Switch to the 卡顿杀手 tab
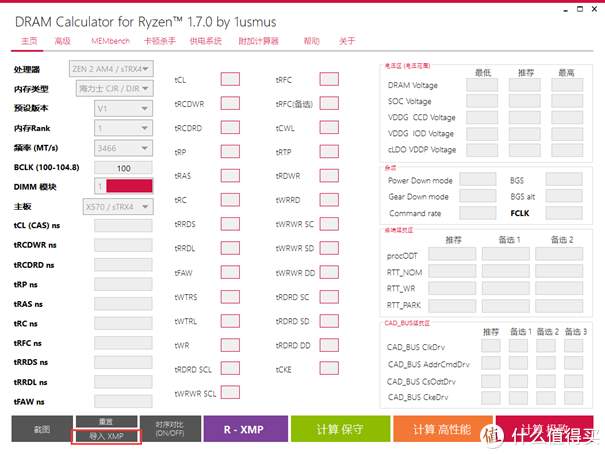Viewport: 605px width, 454px height. (160, 41)
